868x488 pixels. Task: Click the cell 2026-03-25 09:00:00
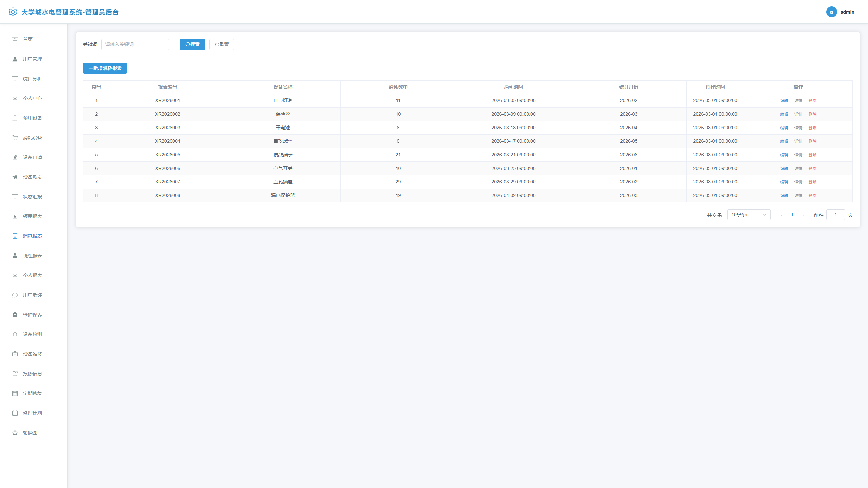point(513,168)
